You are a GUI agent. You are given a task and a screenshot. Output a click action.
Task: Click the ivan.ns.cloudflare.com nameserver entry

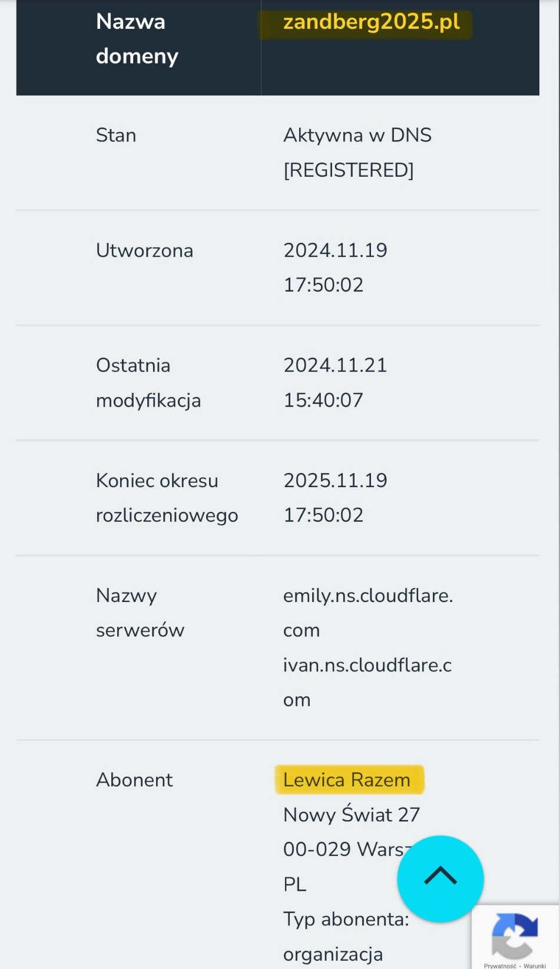pyautogui.click(x=367, y=682)
